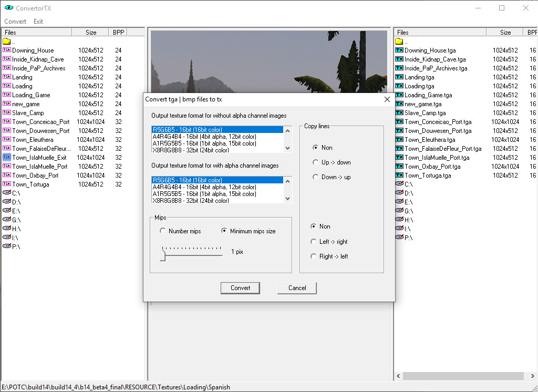Choose Up -> down copy lines option
538x392 pixels.
[315, 162]
